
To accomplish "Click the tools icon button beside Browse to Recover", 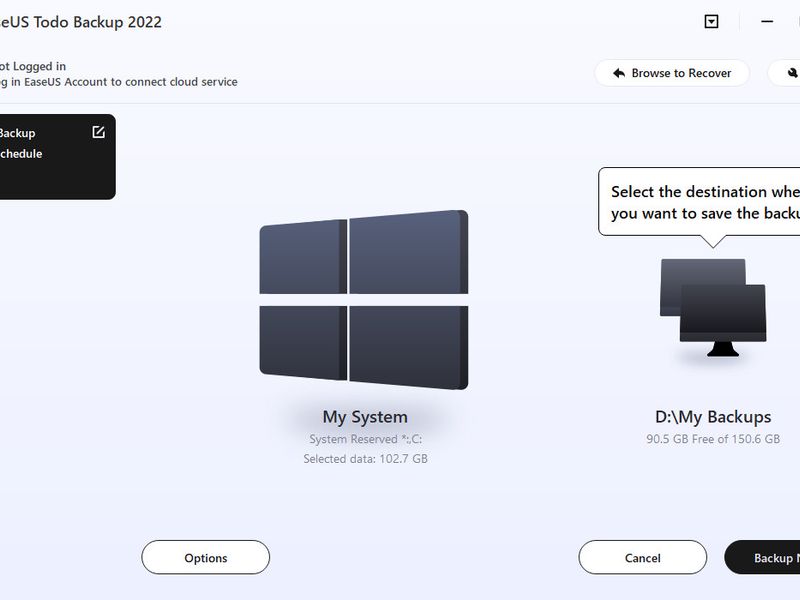I will pos(785,73).
